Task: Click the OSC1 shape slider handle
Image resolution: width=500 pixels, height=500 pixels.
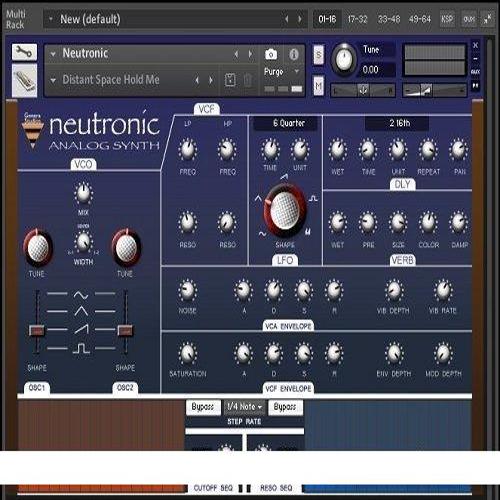Action: pyautogui.click(x=37, y=330)
